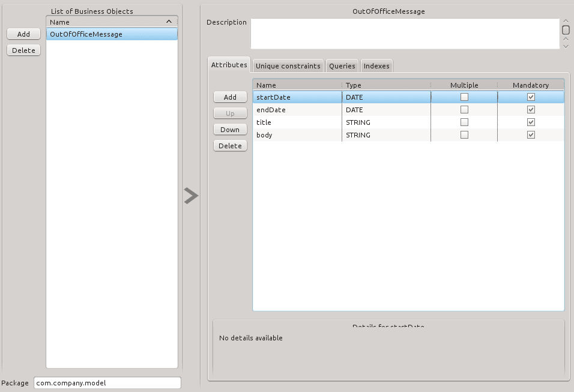574x392 pixels.
Task: Open the Unique constraints tab
Action: pyautogui.click(x=288, y=66)
